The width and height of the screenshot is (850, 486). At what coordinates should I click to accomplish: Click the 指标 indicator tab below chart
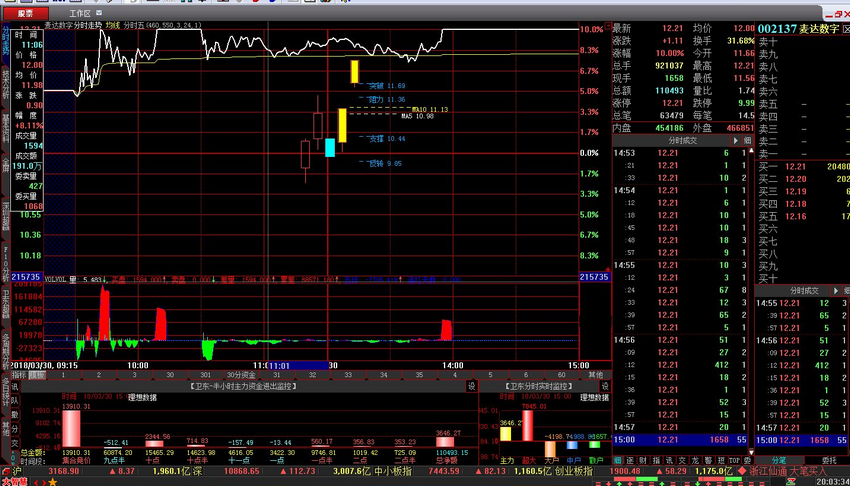click(19, 375)
